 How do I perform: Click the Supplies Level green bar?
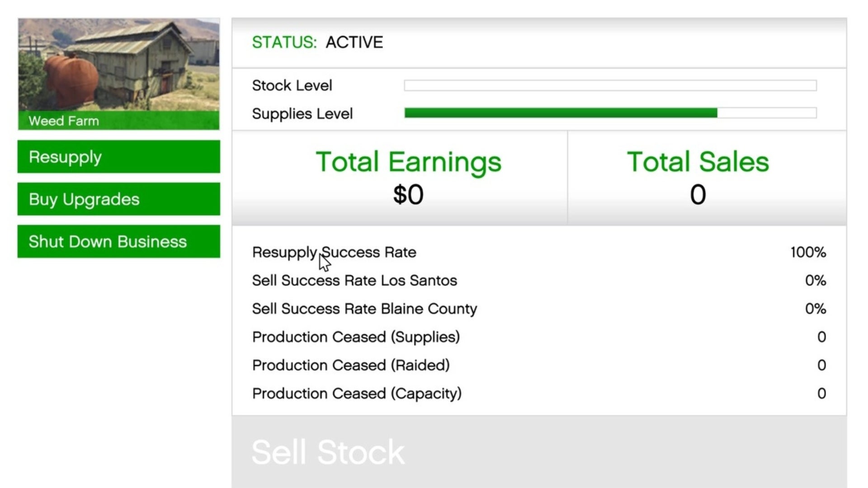pos(561,113)
